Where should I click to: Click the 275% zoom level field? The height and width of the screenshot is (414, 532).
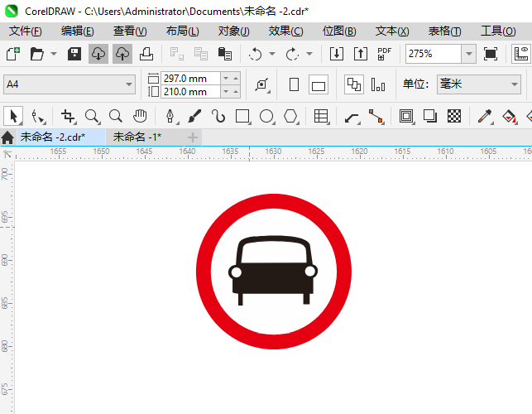coord(434,54)
